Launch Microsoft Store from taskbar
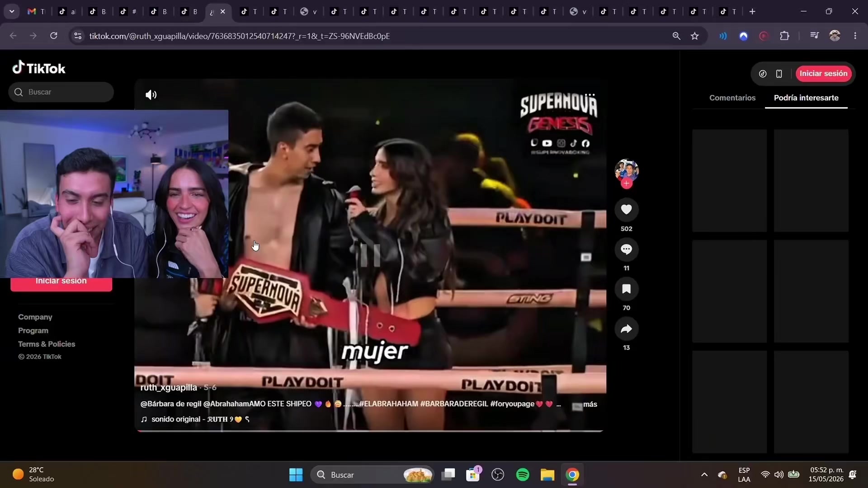868x488 pixels. coord(473,475)
